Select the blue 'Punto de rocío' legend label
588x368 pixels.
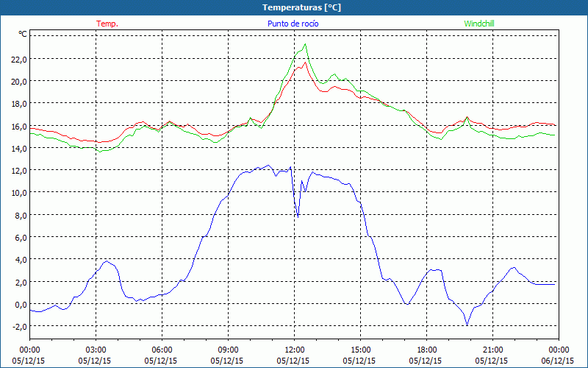pyautogui.click(x=293, y=24)
